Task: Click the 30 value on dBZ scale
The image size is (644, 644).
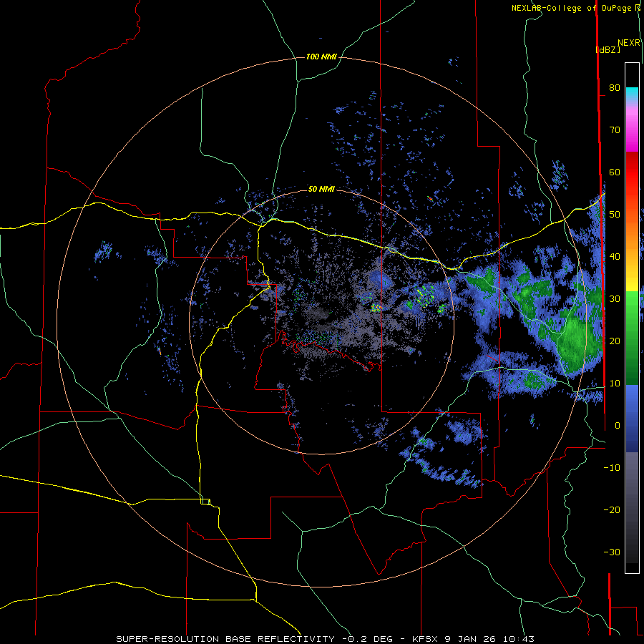Action: click(615, 298)
